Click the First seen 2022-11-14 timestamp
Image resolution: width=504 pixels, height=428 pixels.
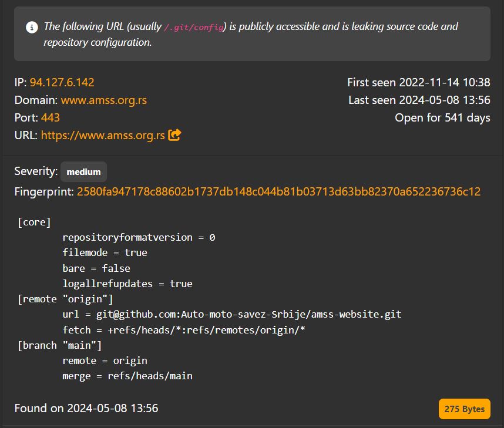point(419,83)
